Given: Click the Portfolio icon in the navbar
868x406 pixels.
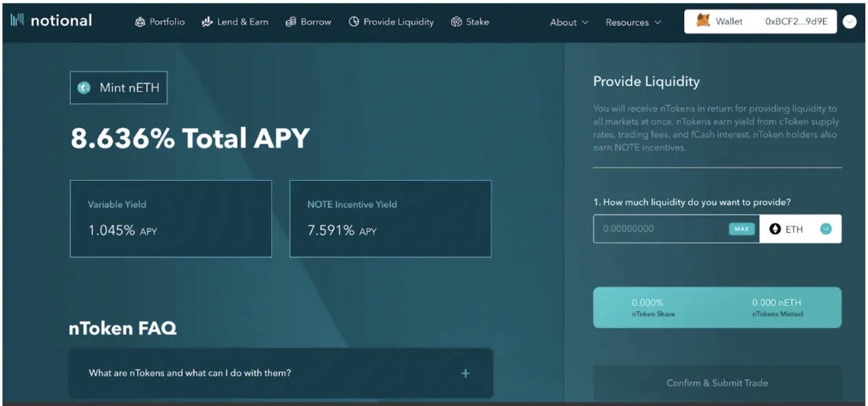Looking at the screenshot, I should coord(141,22).
